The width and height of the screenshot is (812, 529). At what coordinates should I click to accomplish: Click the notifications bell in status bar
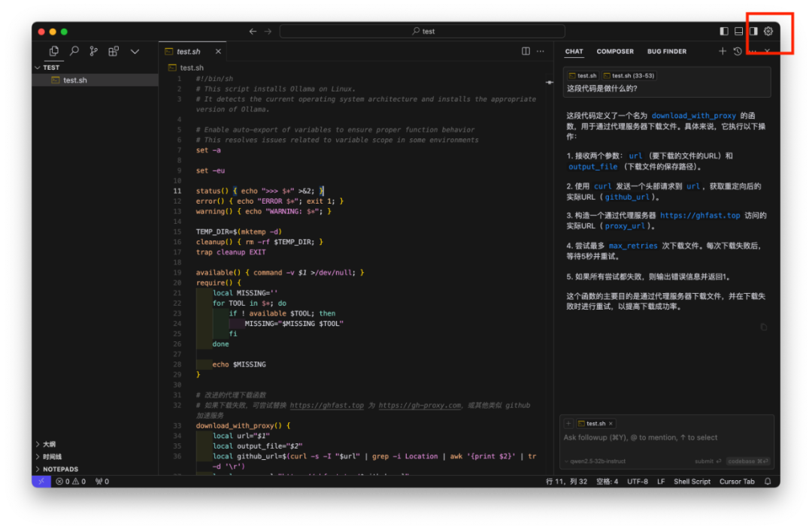click(x=768, y=482)
